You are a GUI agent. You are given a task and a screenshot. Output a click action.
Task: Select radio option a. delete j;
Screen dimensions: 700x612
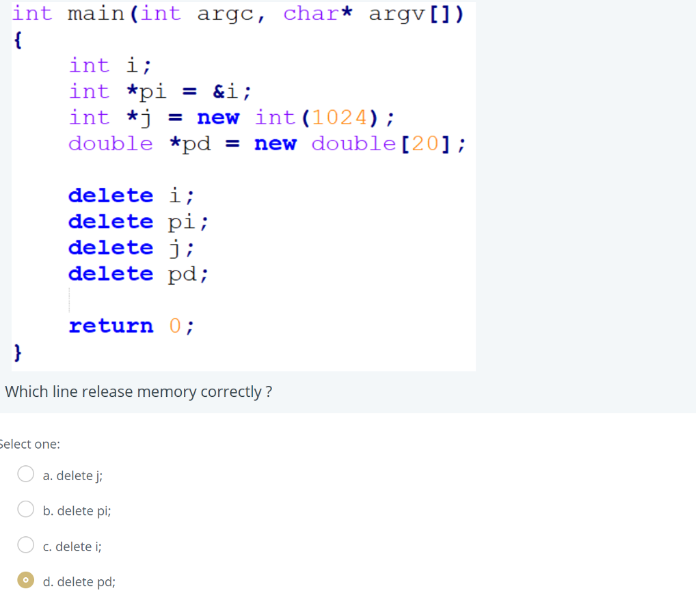click(25, 474)
